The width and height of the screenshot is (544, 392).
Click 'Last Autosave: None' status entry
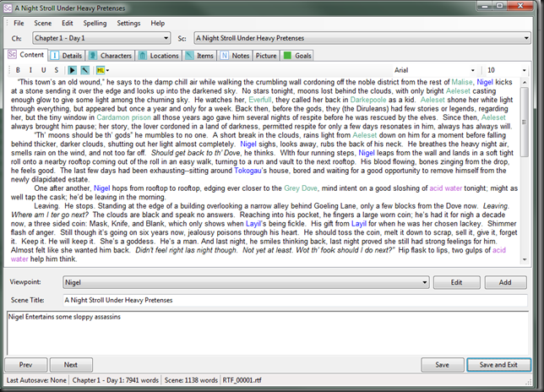[x=36, y=380]
